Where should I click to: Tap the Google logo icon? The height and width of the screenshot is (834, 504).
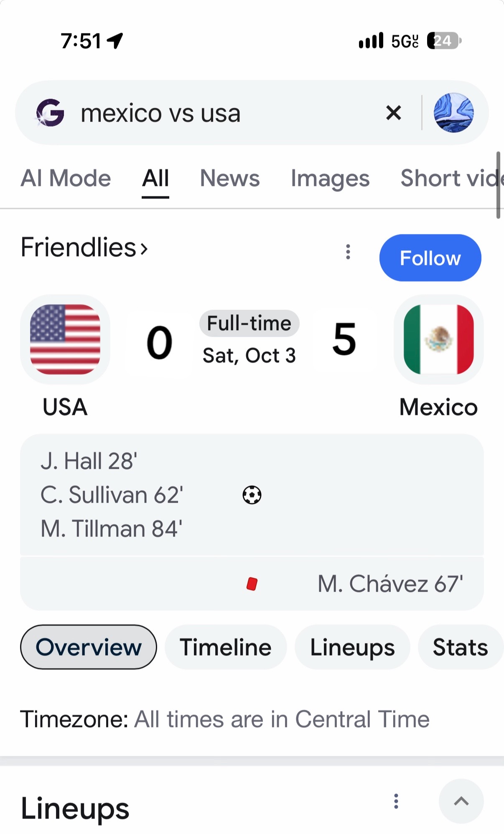coord(50,113)
